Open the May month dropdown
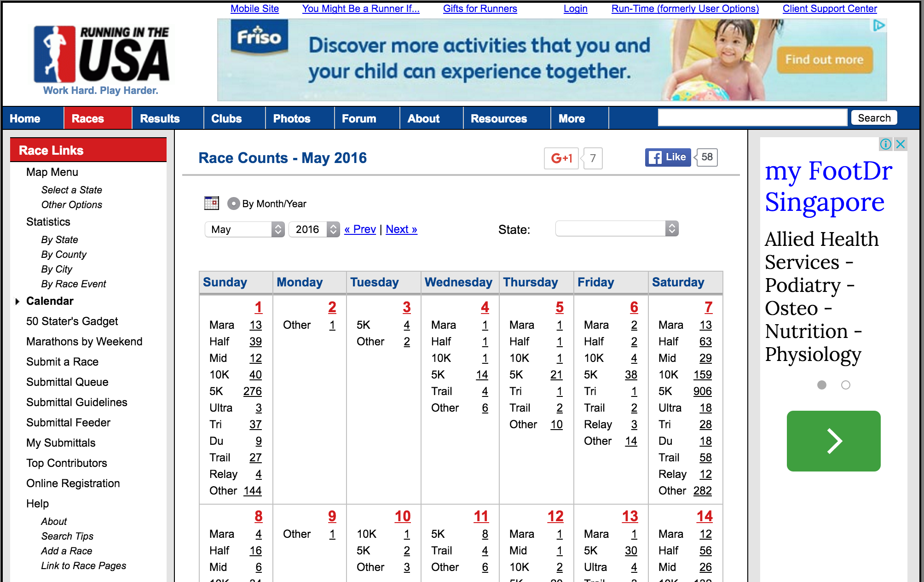 pyautogui.click(x=244, y=229)
